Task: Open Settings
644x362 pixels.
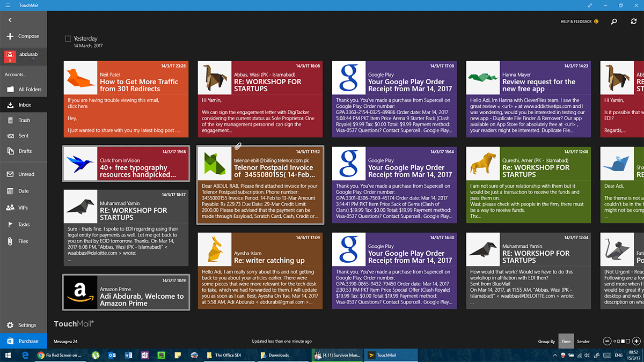Action: click(23, 325)
